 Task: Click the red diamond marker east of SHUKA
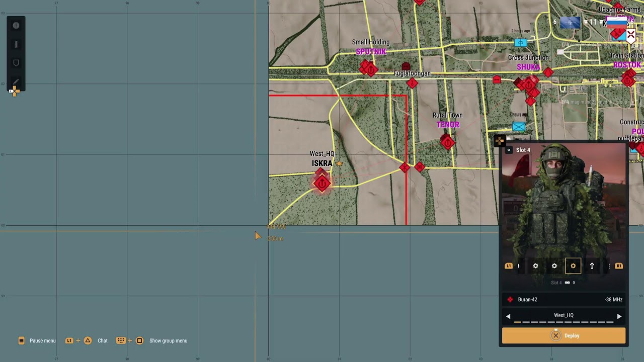pos(548,73)
